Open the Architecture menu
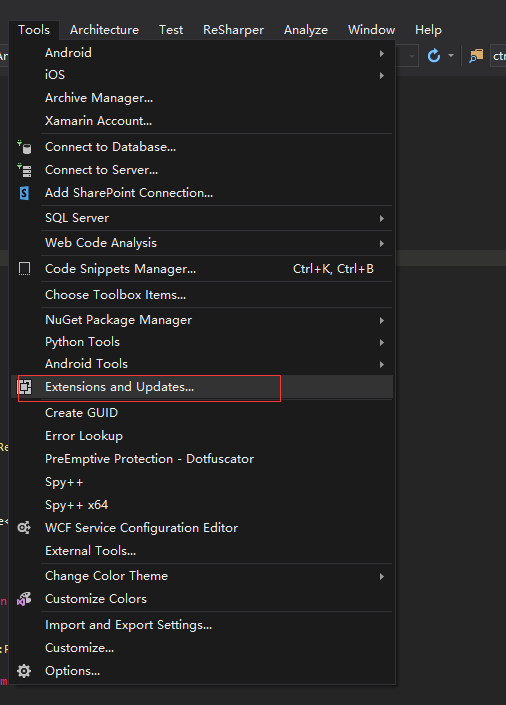506x705 pixels. pos(104,30)
